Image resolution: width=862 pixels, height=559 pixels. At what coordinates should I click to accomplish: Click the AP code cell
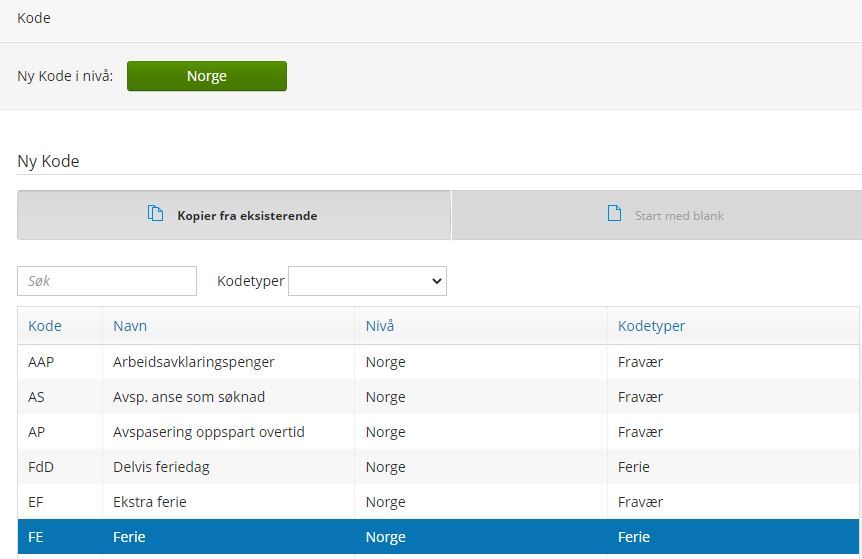click(x=36, y=432)
